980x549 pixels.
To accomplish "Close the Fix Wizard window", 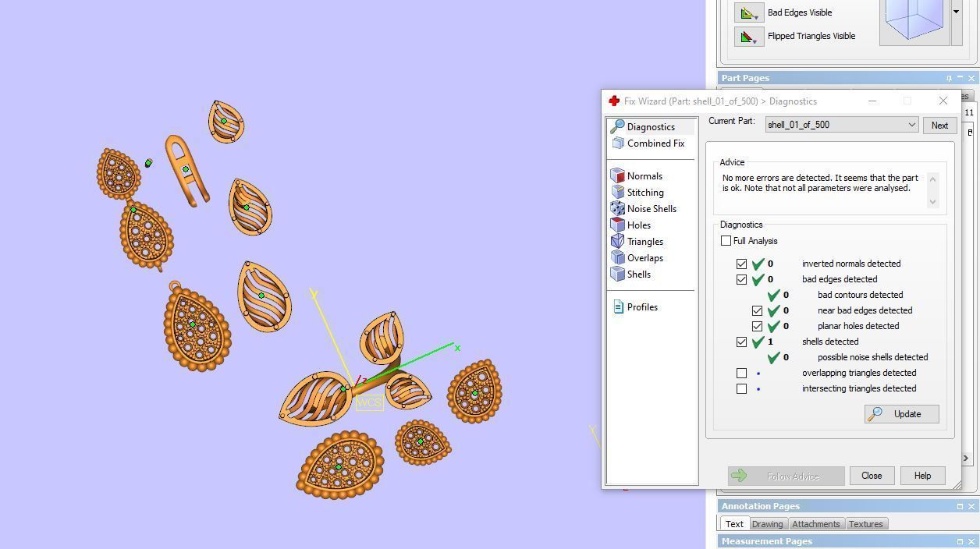I will click(943, 101).
